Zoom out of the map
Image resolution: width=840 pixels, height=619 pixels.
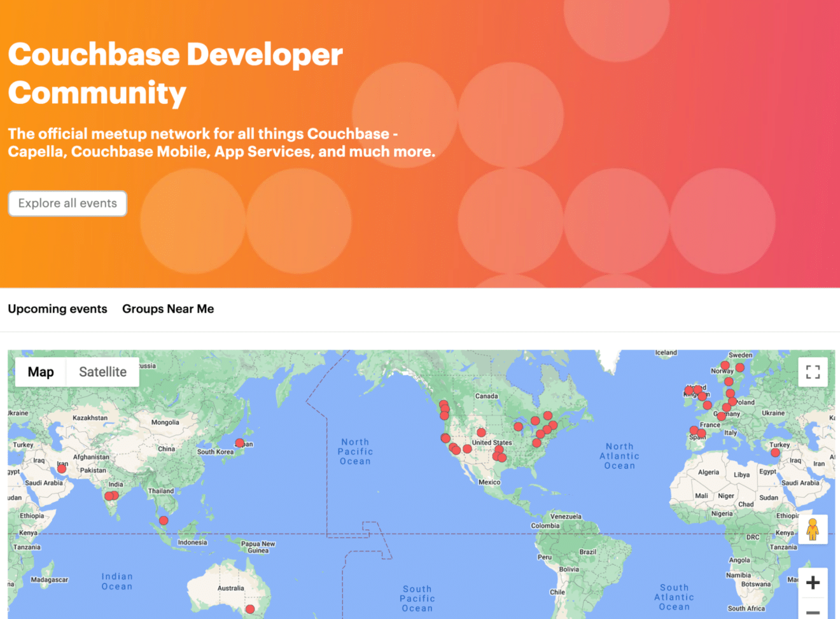(x=813, y=612)
